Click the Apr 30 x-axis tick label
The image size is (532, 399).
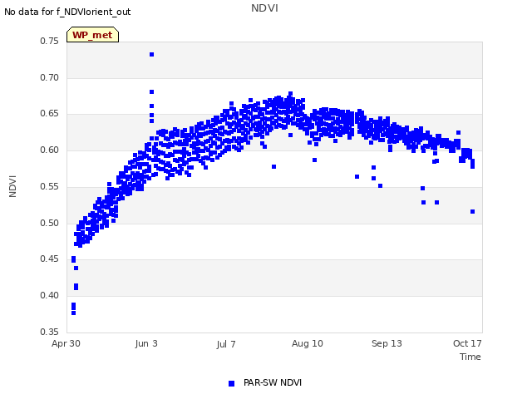click(x=66, y=343)
